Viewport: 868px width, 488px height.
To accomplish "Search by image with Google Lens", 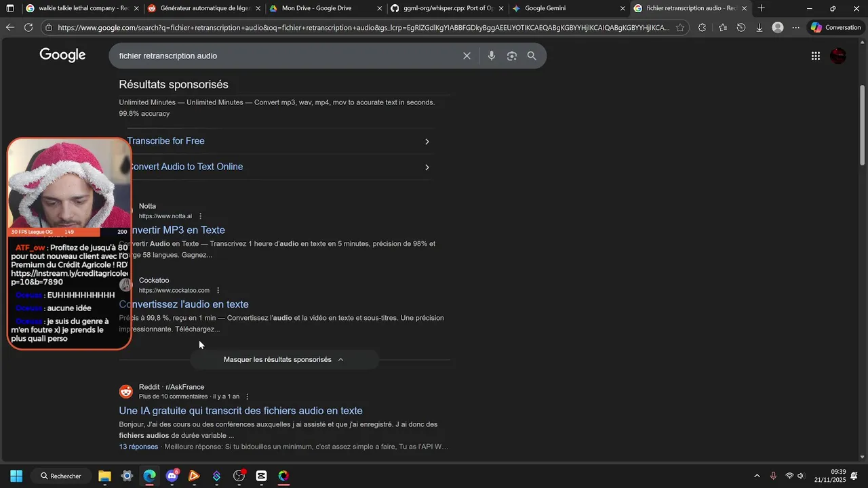I will click(x=512, y=56).
